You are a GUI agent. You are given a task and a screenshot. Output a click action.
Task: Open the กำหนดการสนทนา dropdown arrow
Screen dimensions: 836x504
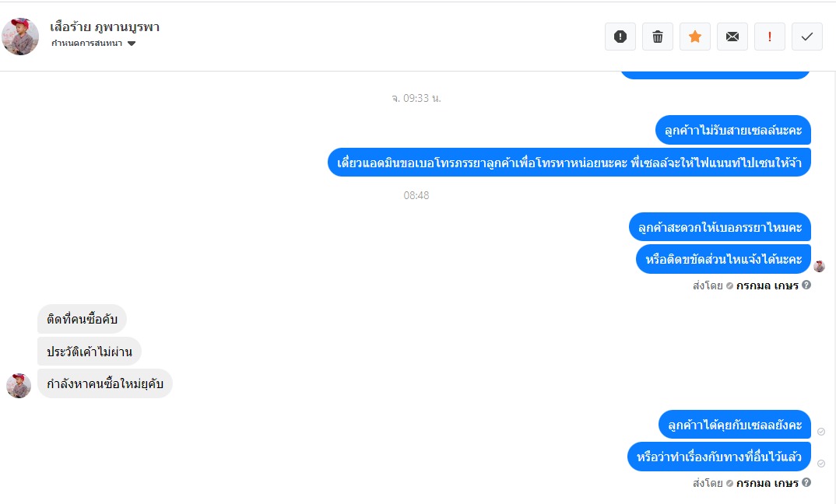click(131, 44)
